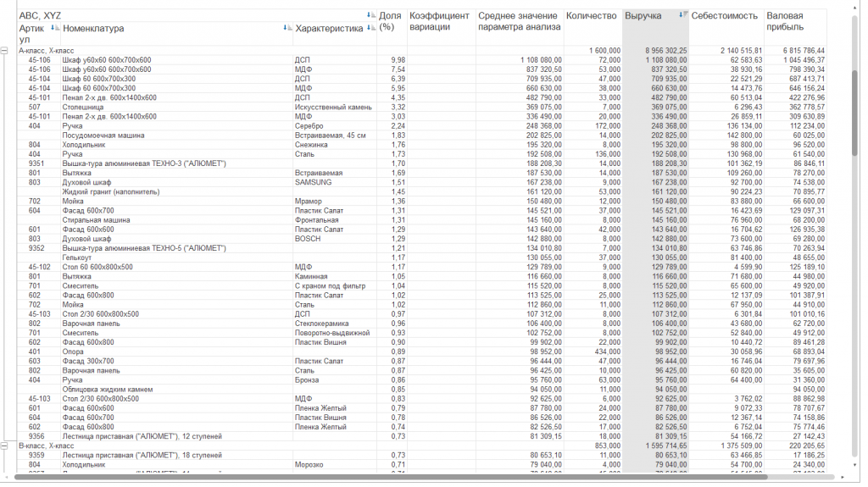Click the Бронза characteristic cell
The image size is (868, 487).
click(307, 379)
